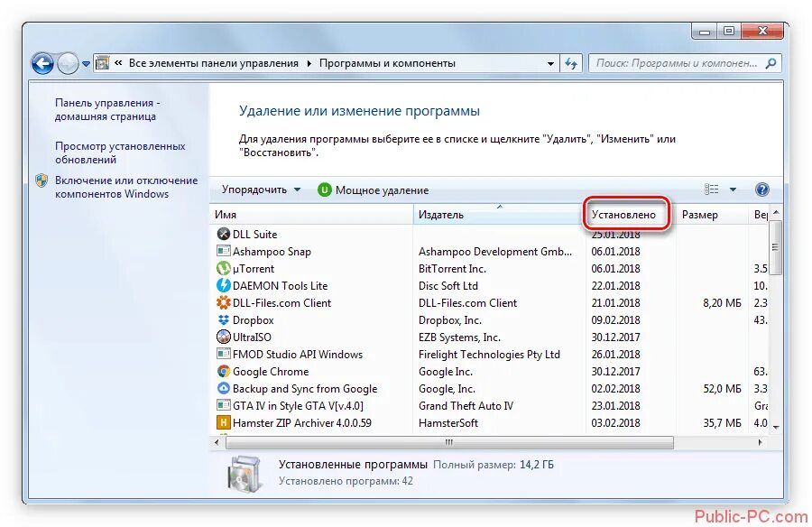Select GTA IV in Style GTA V[v.4.0]

pos(299,406)
